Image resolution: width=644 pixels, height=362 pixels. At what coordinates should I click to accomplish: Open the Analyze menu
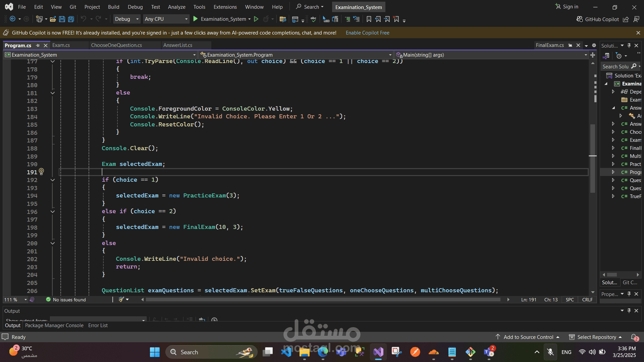(176, 7)
